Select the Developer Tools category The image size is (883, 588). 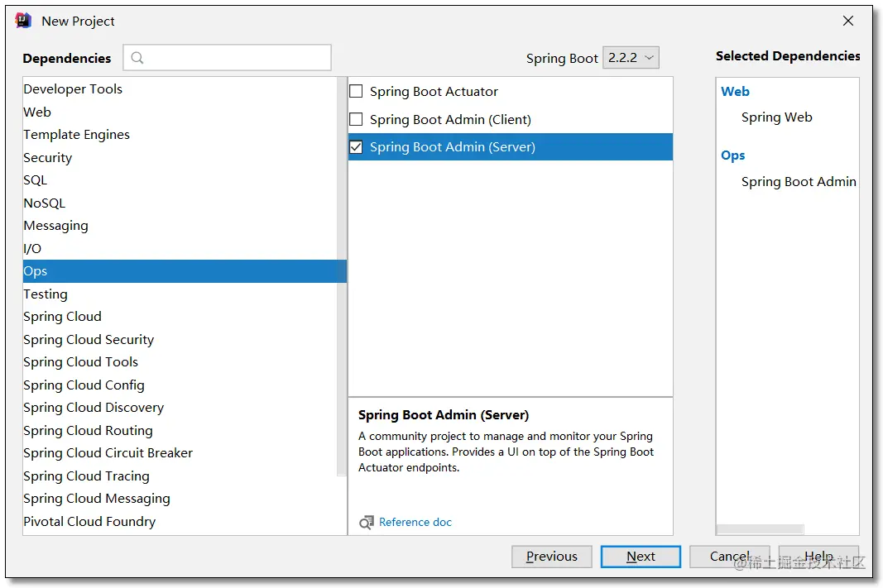click(x=180, y=89)
